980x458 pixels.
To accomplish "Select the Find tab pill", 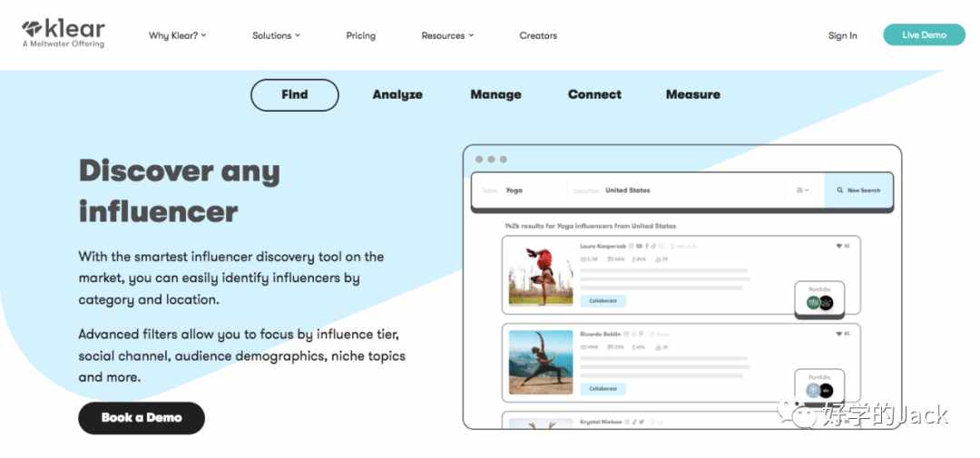I will coord(294,95).
